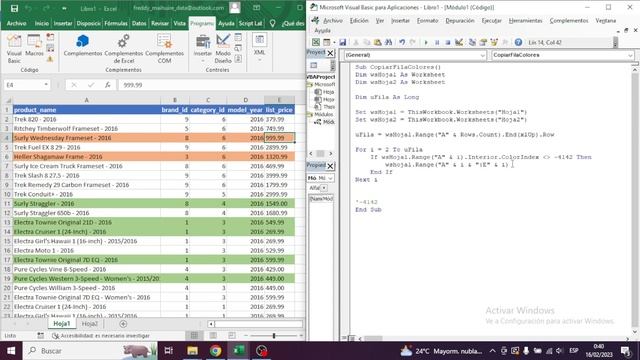Switch to the Hoja2 sheet tab

pos(89,324)
